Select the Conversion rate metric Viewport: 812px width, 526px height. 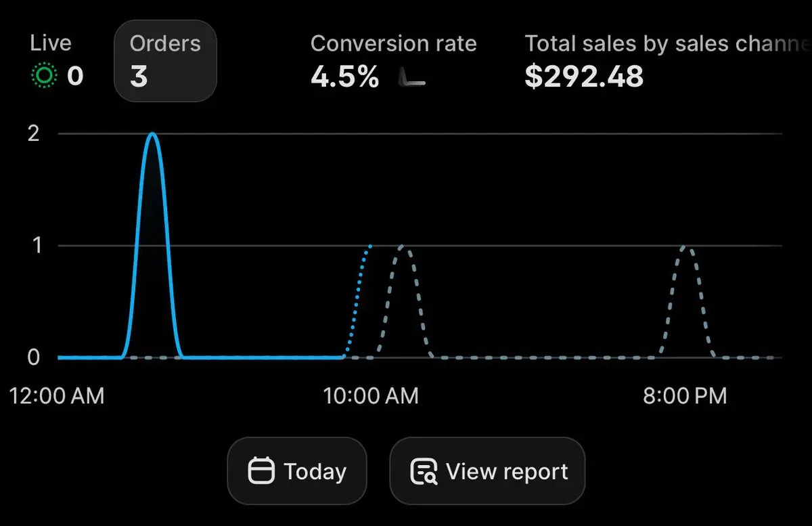394,61
